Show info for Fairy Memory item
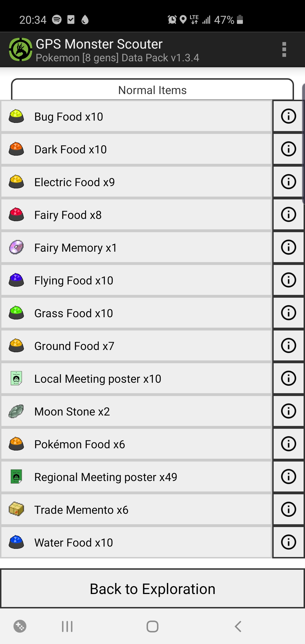 (x=288, y=247)
